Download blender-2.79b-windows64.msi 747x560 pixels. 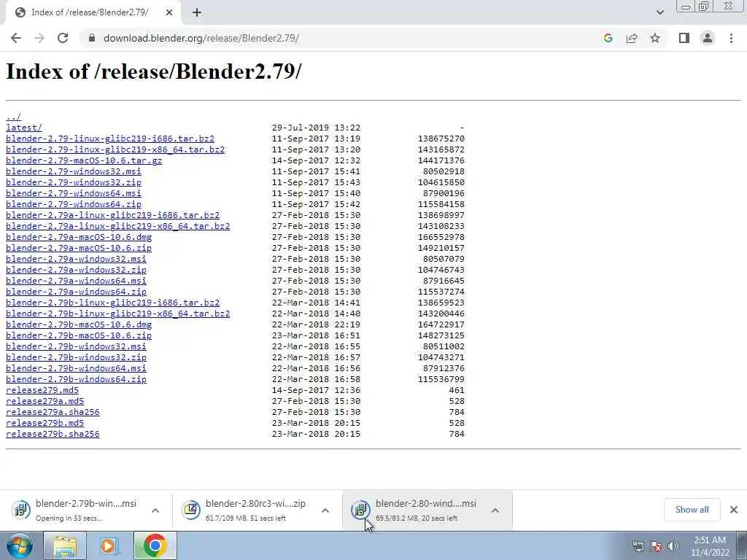(76, 368)
